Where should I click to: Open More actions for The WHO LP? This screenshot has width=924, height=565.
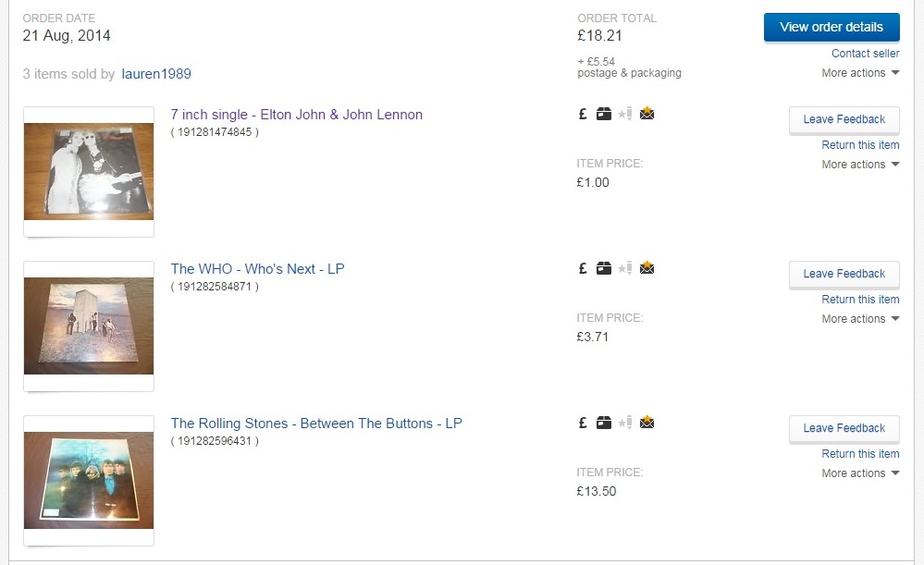[860, 319]
